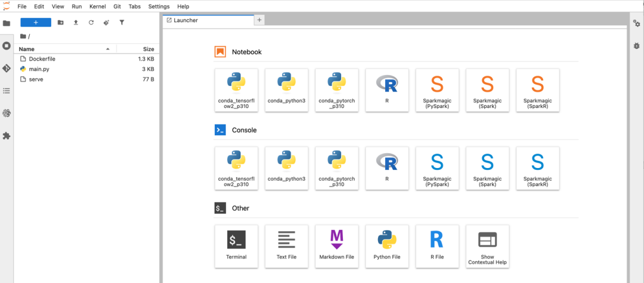Open Sparkmagic (SparkR) console

(538, 168)
